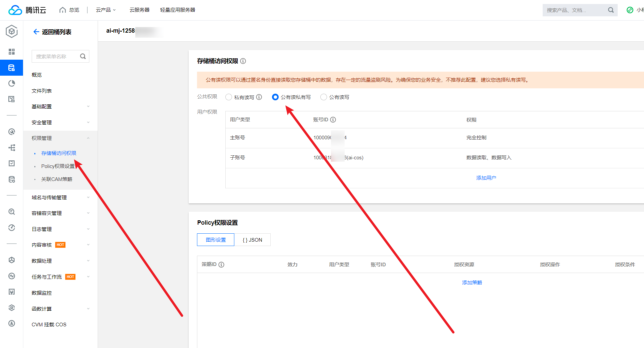644x348 pixels.
Task: Click the search magnifier in top search bar
Action: pos(611,10)
